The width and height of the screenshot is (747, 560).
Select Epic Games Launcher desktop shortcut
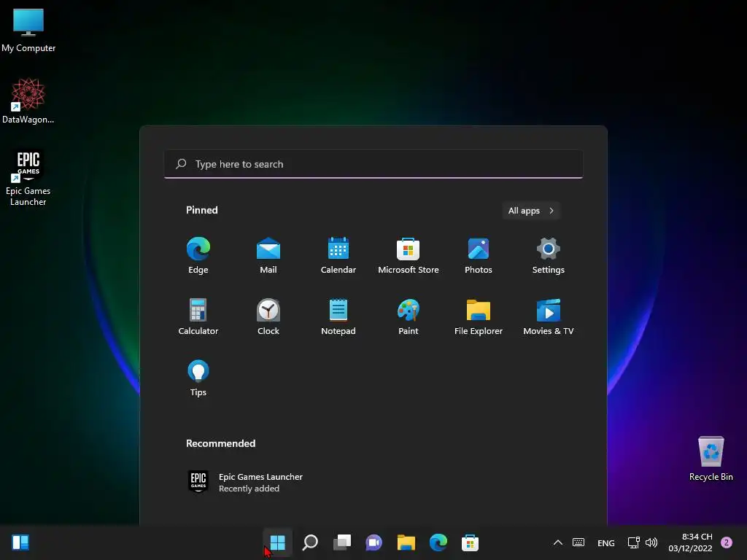pos(28,178)
